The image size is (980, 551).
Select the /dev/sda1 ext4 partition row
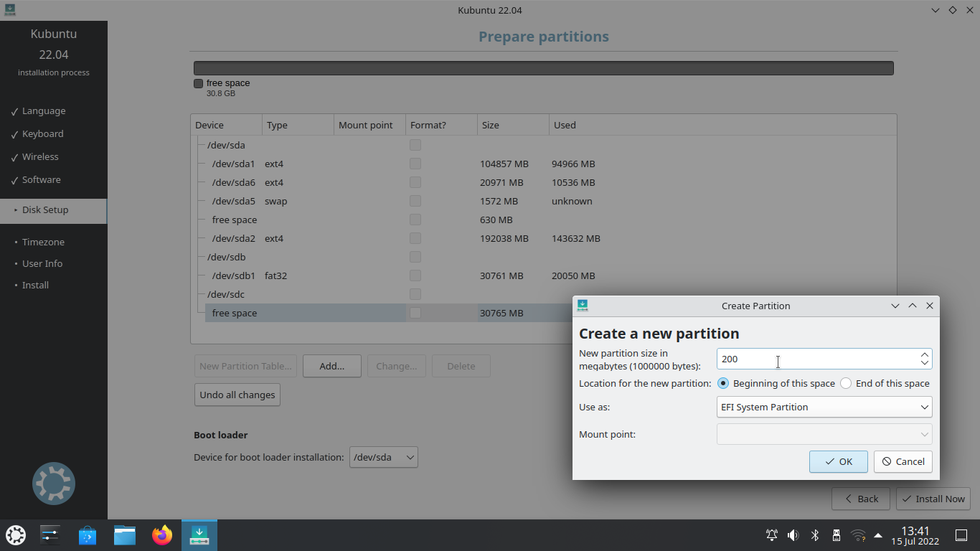click(543, 164)
